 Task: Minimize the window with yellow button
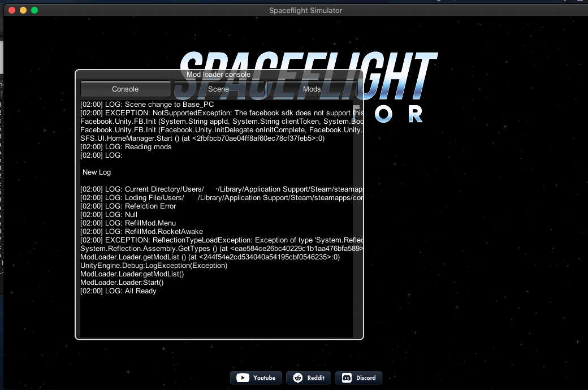[23, 10]
